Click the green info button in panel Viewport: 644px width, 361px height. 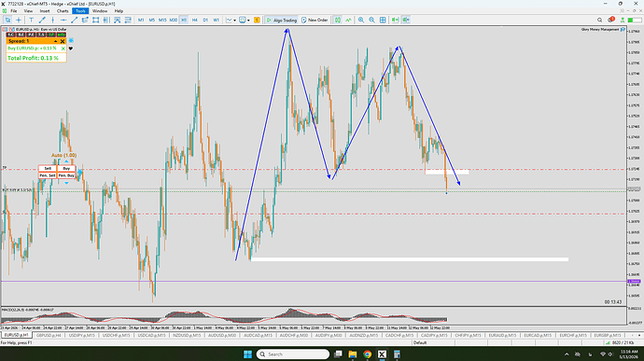pyautogui.click(x=62, y=35)
